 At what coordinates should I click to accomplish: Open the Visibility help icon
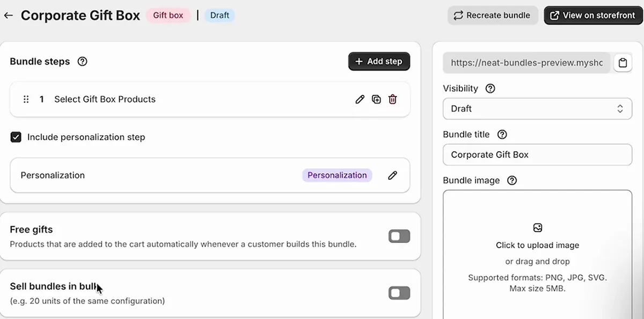(490, 88)
